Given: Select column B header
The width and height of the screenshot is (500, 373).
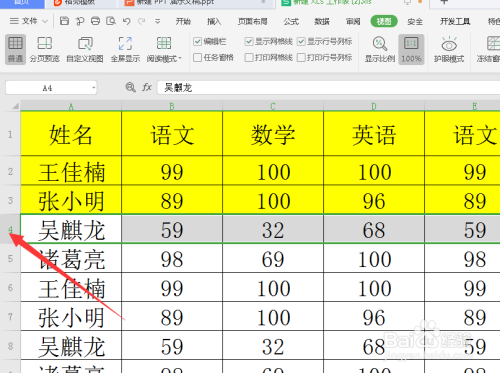Looking at the screenshot, I should 172,106.
